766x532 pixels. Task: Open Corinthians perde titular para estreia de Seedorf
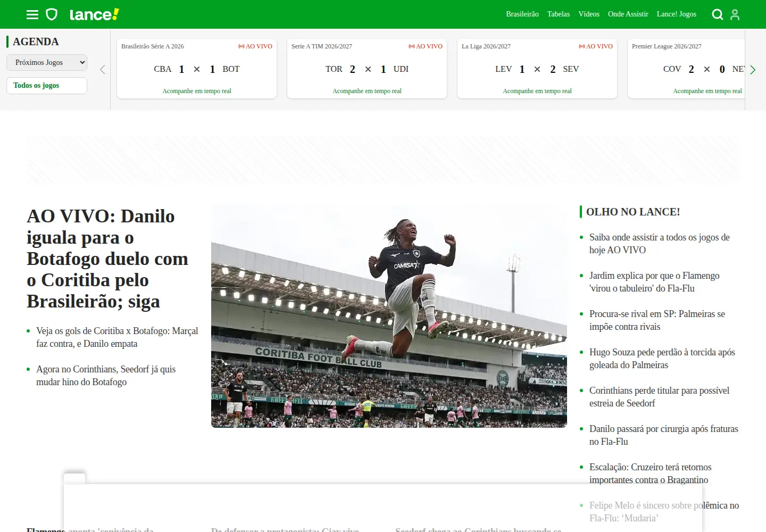659,397
